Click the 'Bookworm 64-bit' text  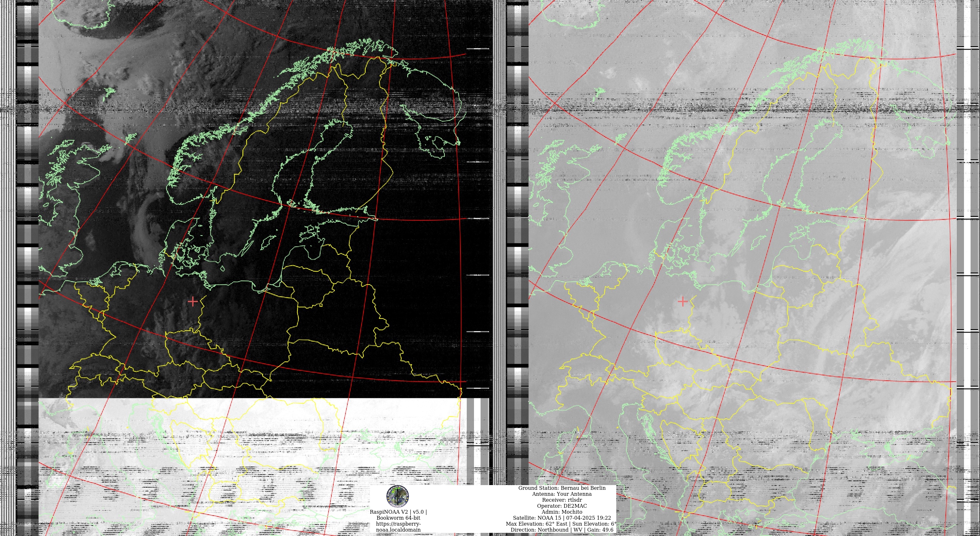click(398, 518)
